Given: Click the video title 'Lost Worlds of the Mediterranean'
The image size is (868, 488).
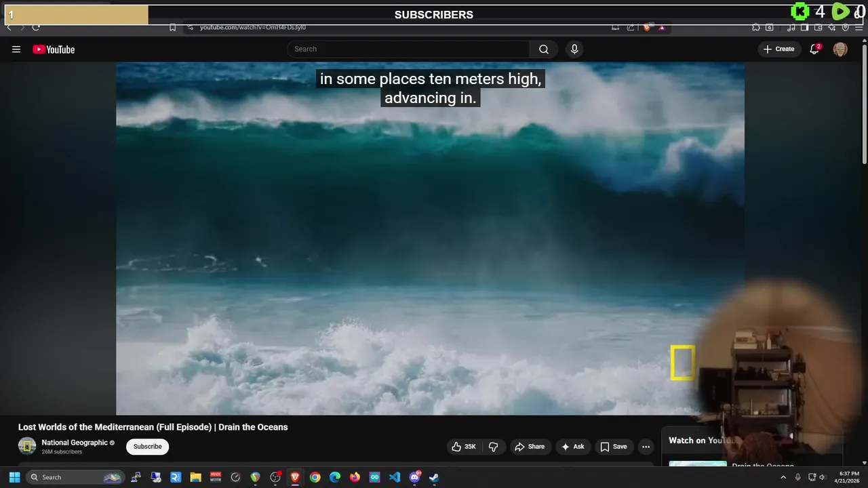Looking at the screenshot, I should click(153, 427).
